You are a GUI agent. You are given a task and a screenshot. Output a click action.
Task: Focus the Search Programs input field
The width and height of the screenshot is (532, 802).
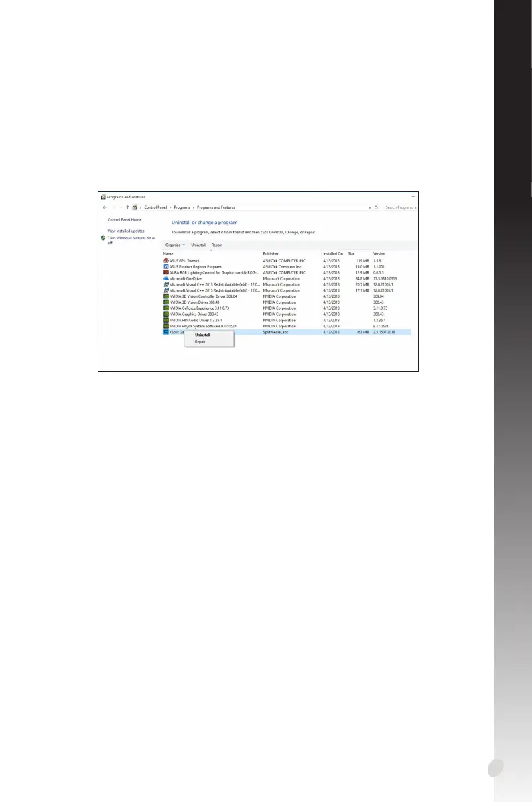click(401, 207)
